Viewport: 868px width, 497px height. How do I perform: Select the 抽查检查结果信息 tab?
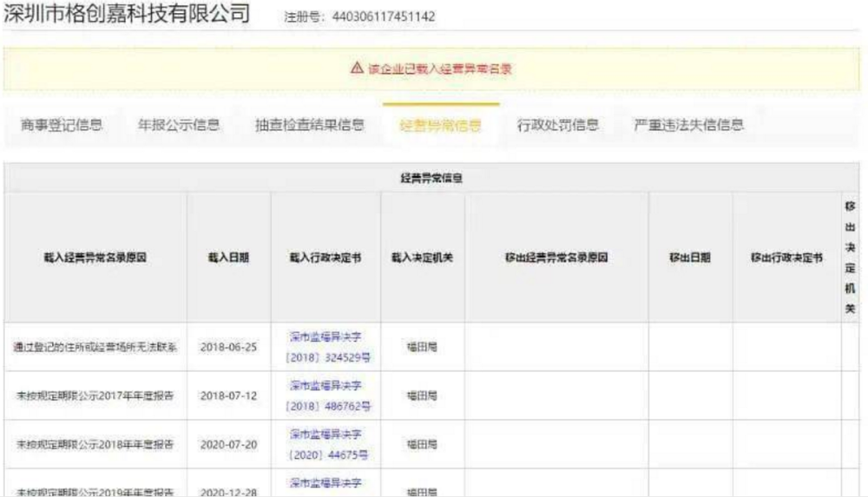[x=310, y=125]
